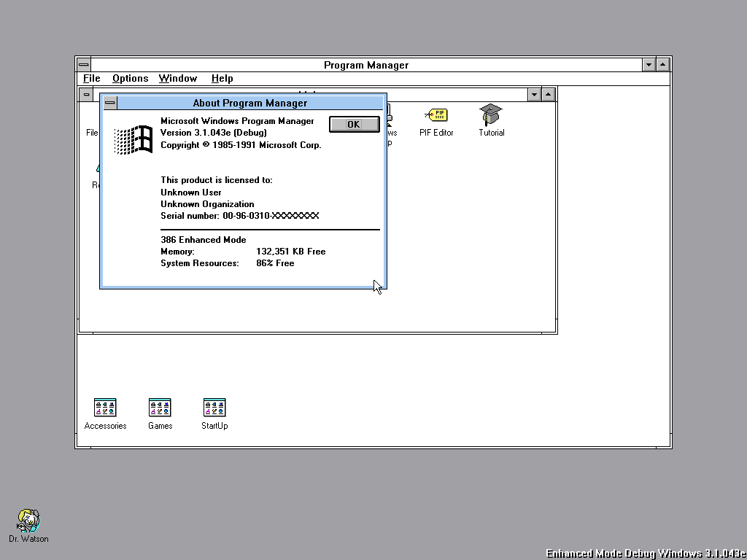This screenshot has width=747, height=560.
Task: Open the Options menu
Action: (x=130, y=79)
